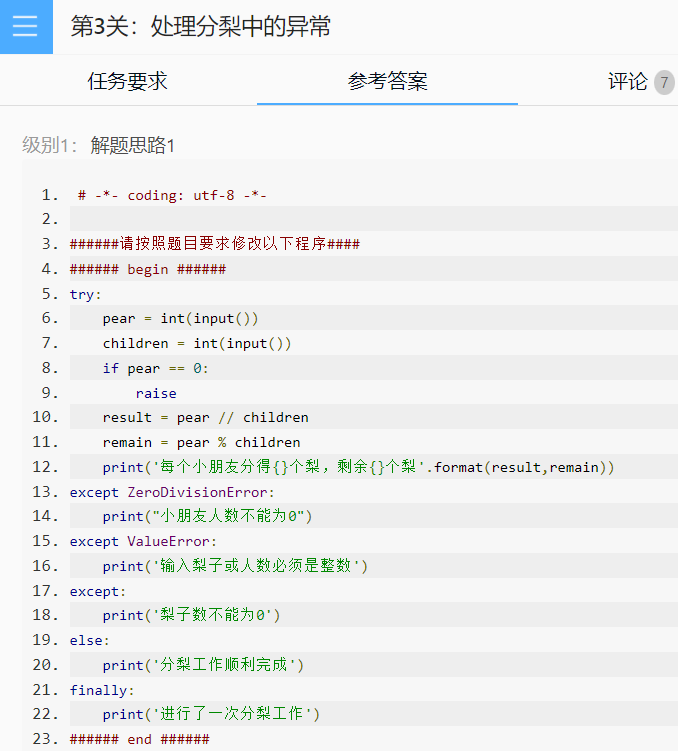Click the empty code line numbered 2
Screen dimensions: 678x751
tap(374, 219)
